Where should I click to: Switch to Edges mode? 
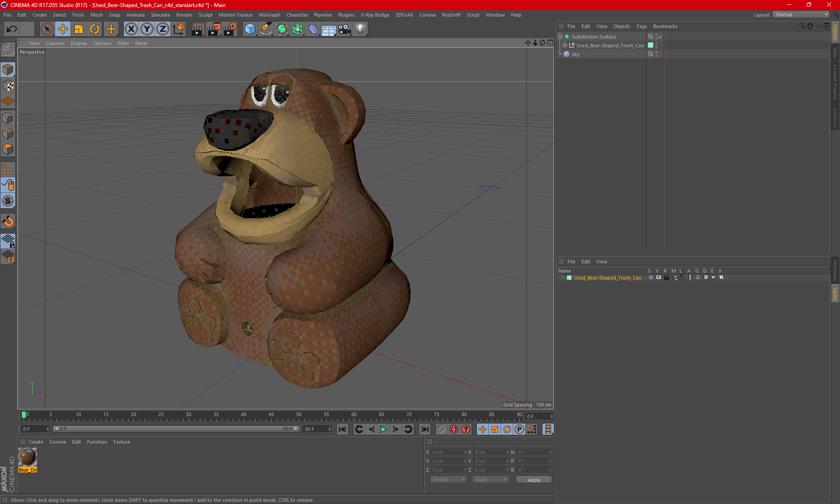[x=8, y=133]
